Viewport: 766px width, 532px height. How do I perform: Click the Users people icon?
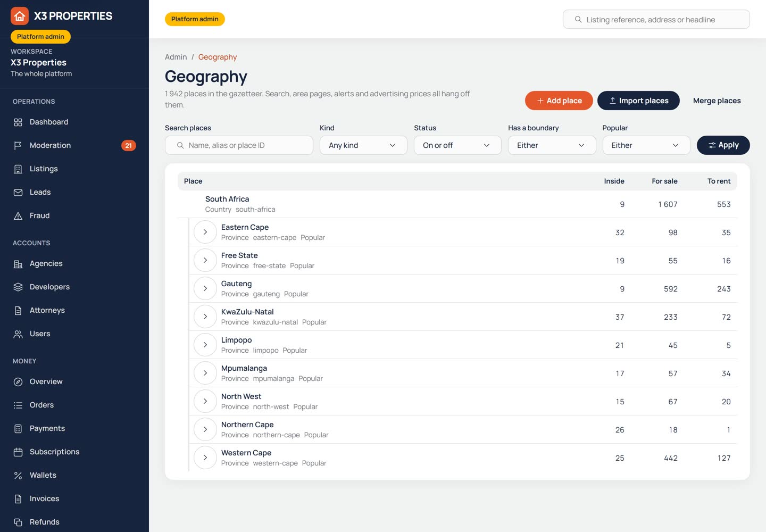click(x=18, y=334)
